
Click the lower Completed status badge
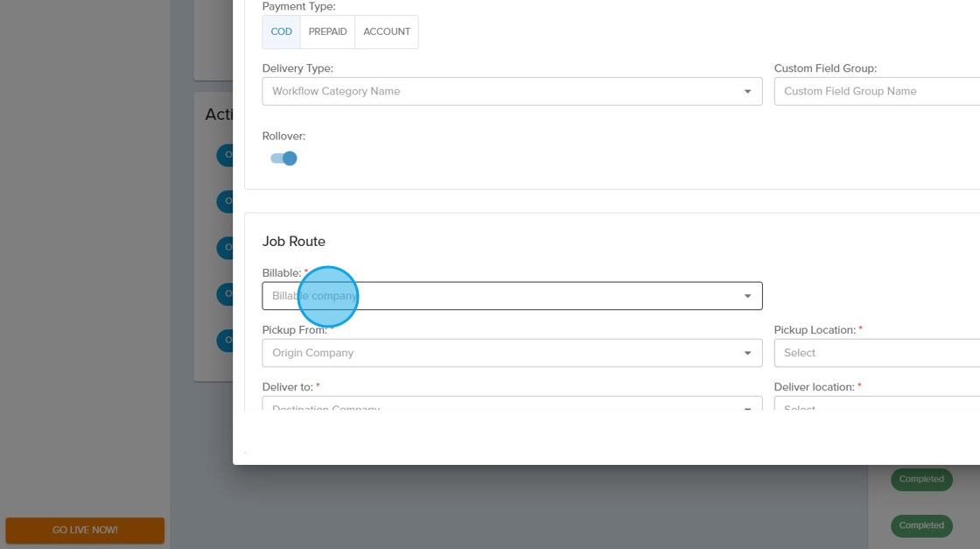point(921,525)
